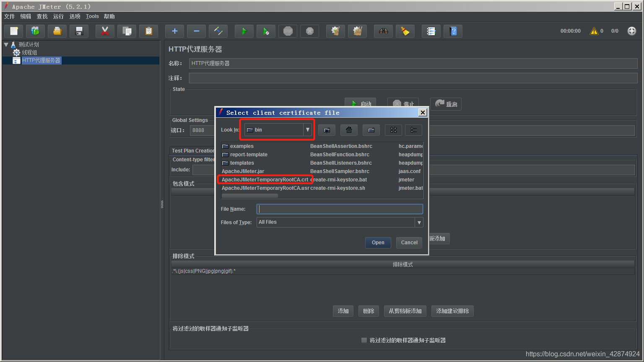Image resolution: width=644 pixels, height=362 pixels.
Task: Click the 名称 name input field
Action: tap(413, 63)
